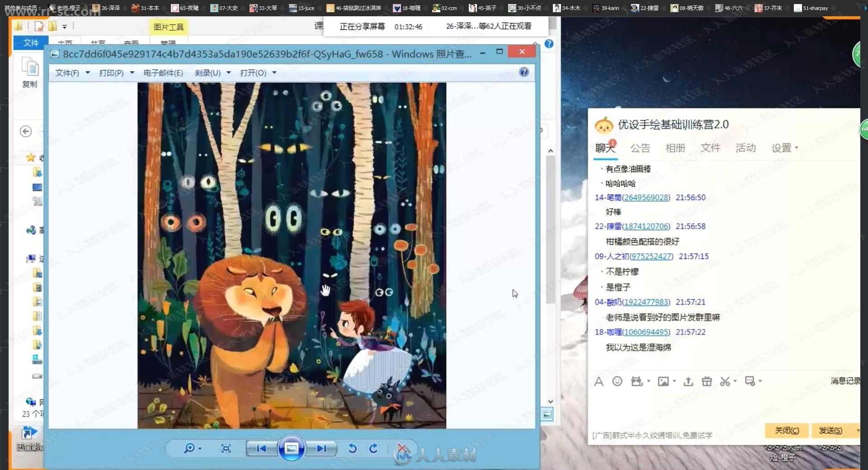Click the 发送(S) button
Viewport: 868px width, 470px height.
831,430
